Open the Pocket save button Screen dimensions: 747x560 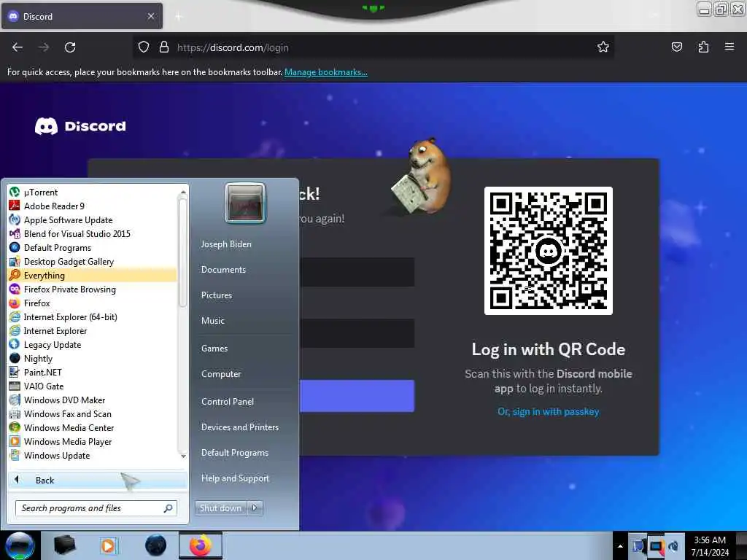click(x=676, y=47)
